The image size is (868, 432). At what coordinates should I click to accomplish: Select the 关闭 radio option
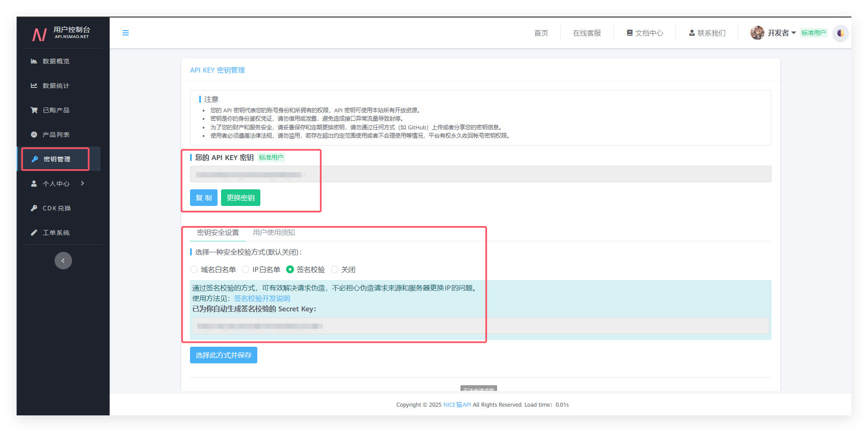(335, 269)
